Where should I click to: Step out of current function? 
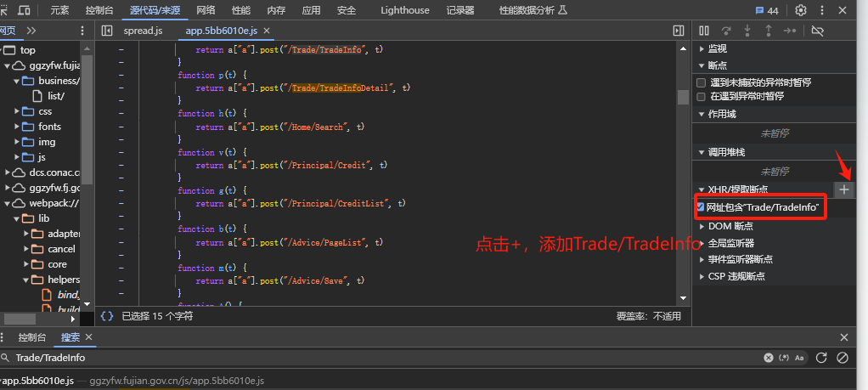[x=769, y=31]
